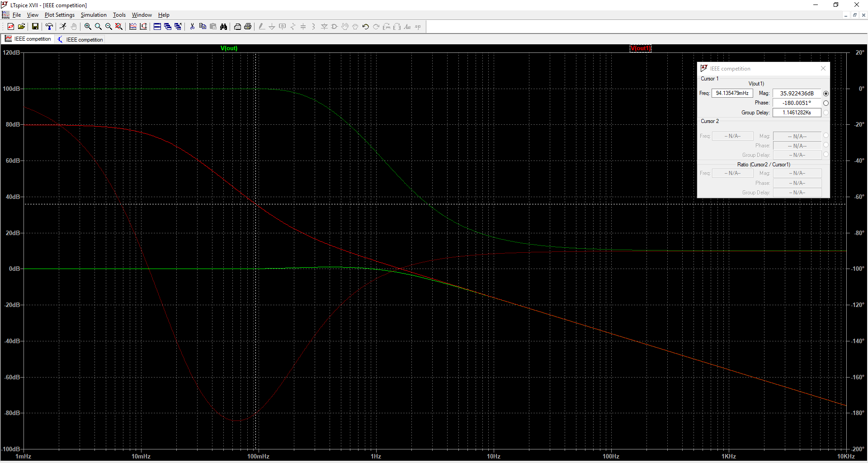Screen dimensions: 868x463
Task: Select Cursor 1 Phase radio button
Action: [826, 103]
